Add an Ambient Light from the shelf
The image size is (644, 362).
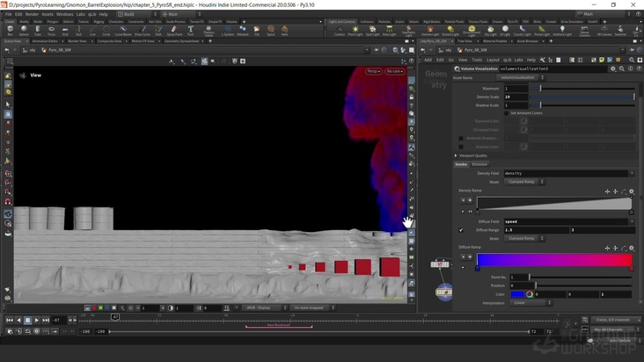click(x=562, y=31)
